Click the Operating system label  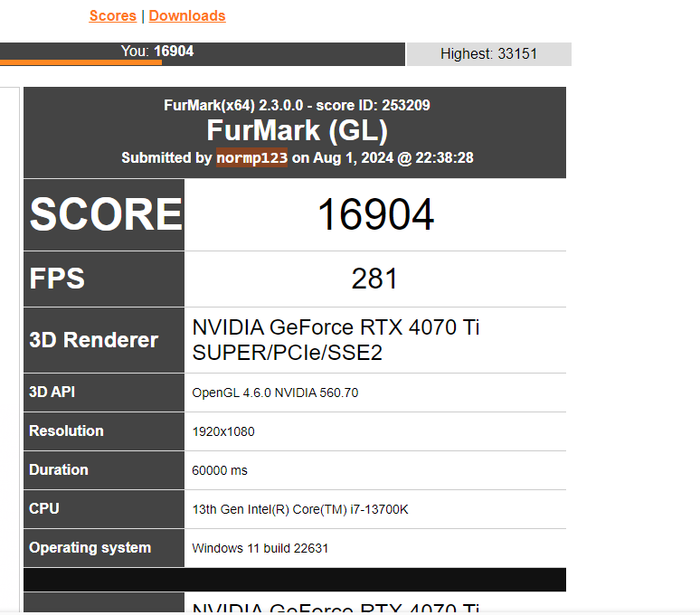coord(90,547)
